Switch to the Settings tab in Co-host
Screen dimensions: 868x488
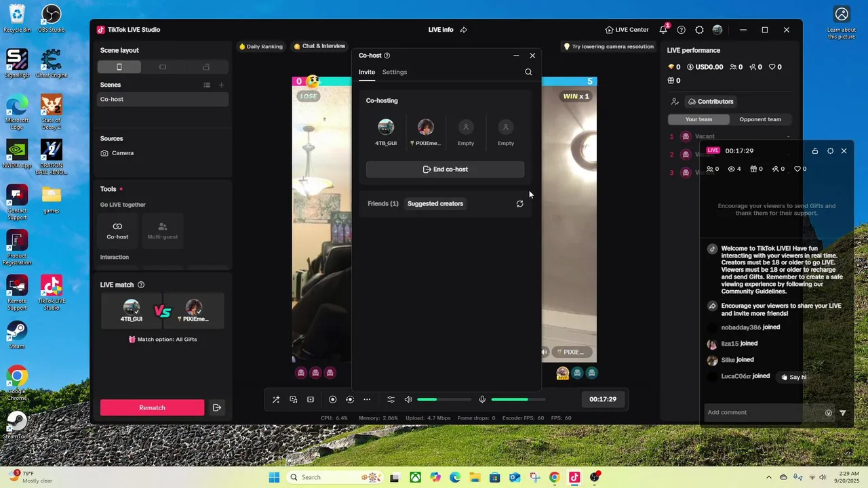(x=395, y=72)
